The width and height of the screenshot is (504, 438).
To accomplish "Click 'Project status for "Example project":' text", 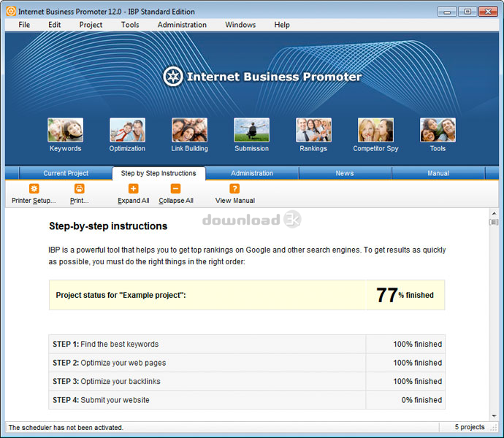I will click(x=121, y=295).
